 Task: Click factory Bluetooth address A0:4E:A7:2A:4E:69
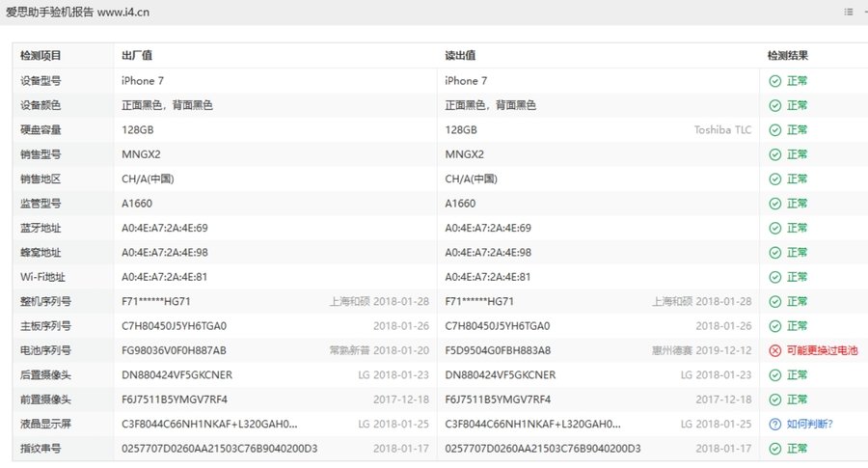[164, 228]
